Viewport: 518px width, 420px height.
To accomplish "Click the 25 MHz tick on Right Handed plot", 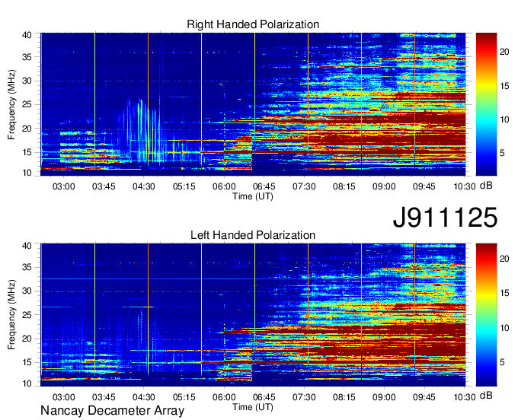I will tap(27, 105).
